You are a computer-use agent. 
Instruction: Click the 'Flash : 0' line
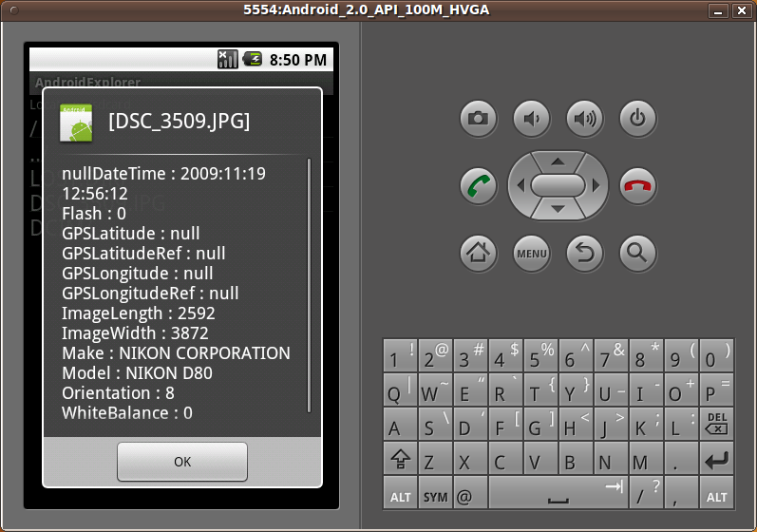click(x=94, y=214)
